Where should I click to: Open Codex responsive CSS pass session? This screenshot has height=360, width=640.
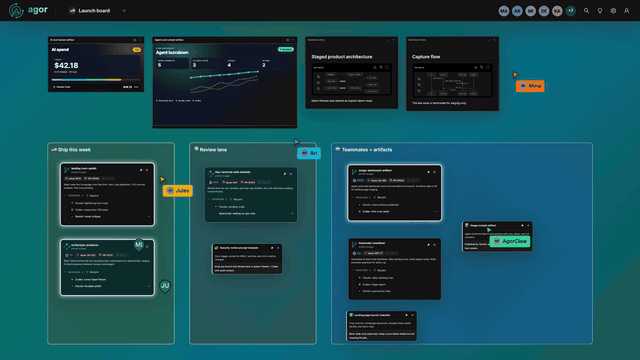(90, 210)
